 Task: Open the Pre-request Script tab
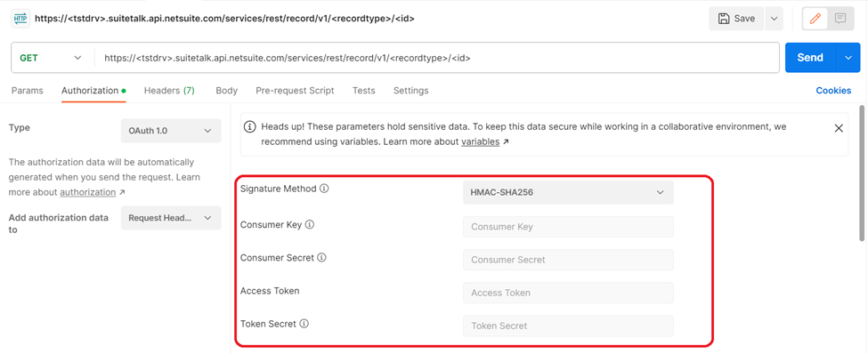tap(295, 91)
